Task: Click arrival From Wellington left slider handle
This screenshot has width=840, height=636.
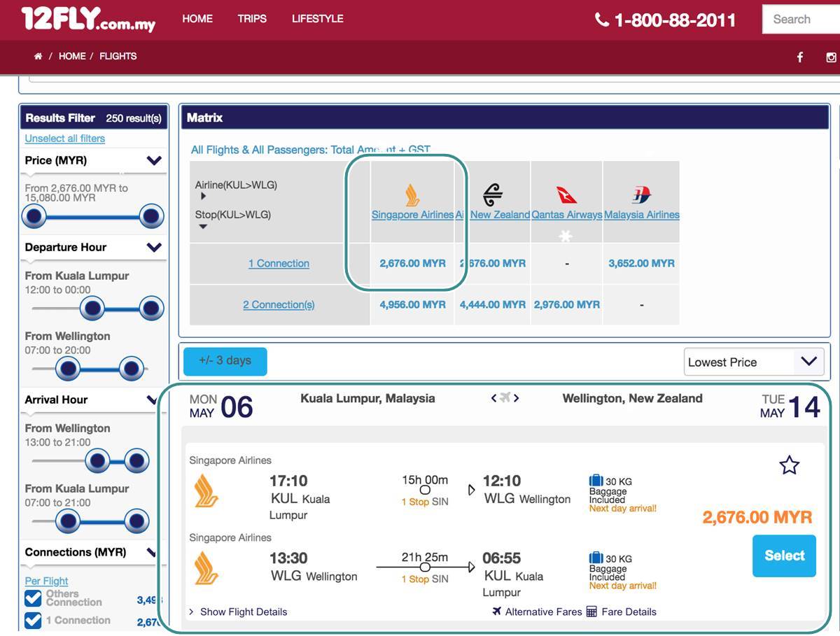Action: (97, 460)
